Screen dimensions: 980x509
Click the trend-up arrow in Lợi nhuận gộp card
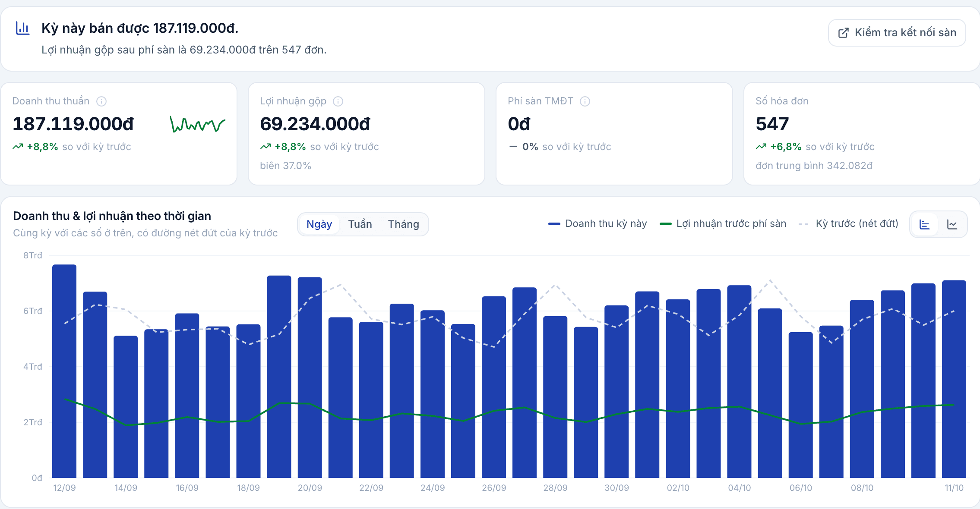[x=266, y=147]
